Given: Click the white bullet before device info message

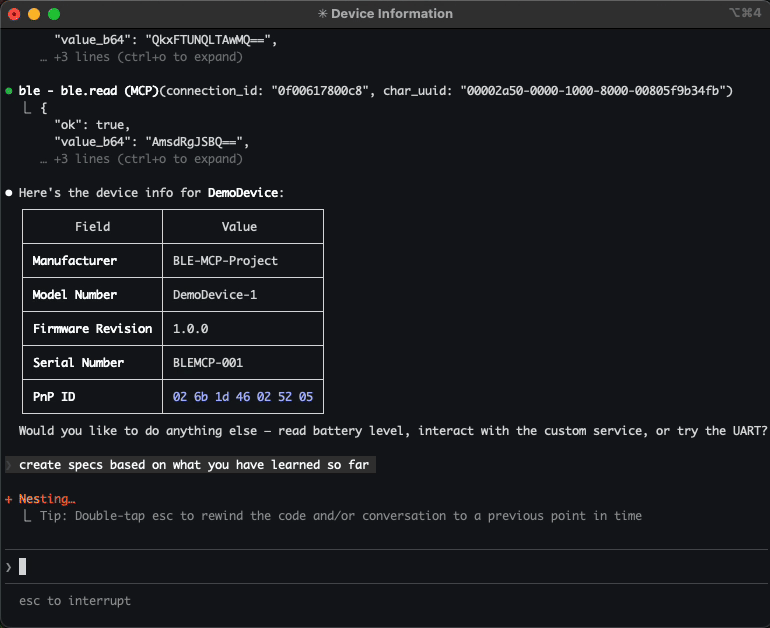Looking at the screenshot, I should tap(9, 192).
